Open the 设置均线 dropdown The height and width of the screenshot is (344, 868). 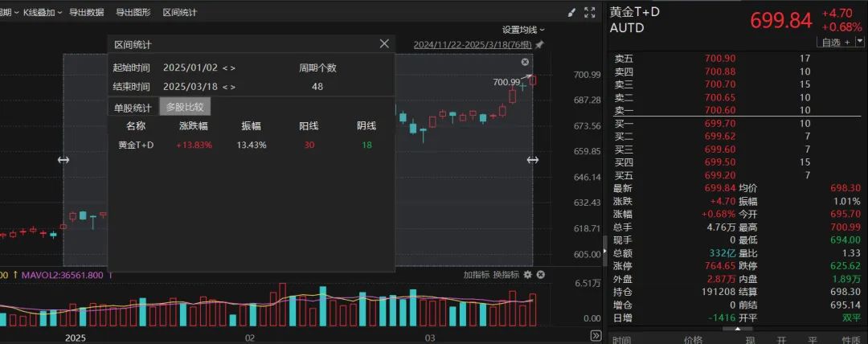coord(523,30)
